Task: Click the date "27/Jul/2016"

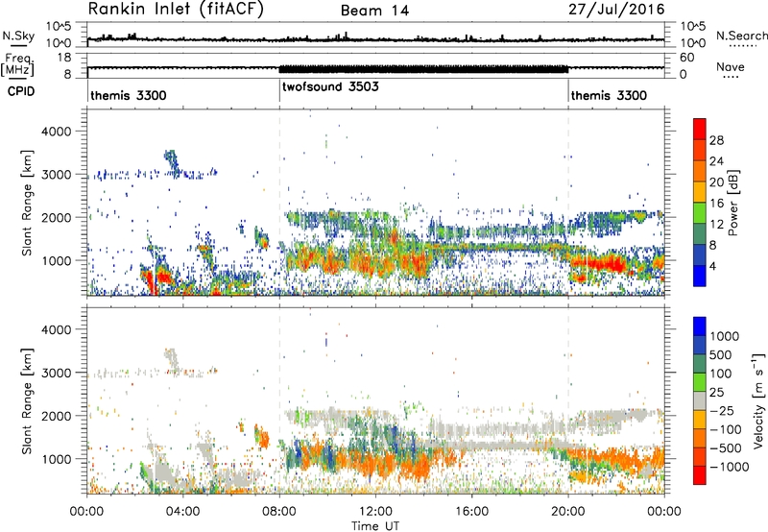Action: [x=616, y=10]
